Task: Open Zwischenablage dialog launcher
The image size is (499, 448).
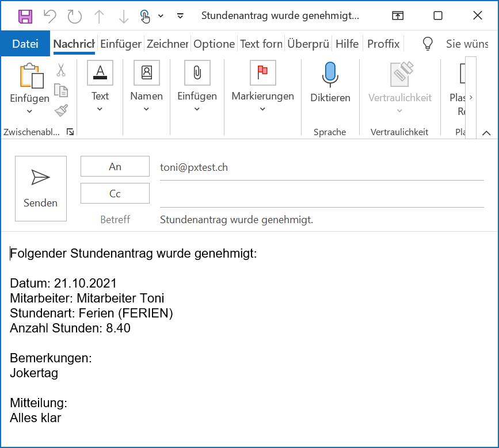Action: (x=70, y=132)
